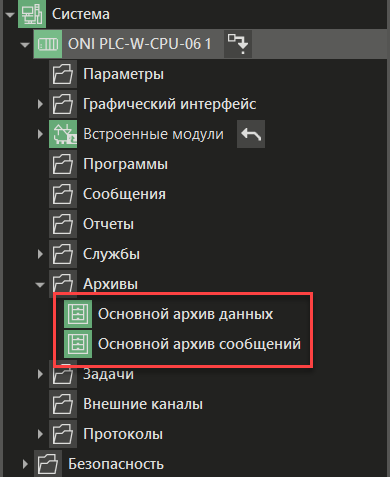Expand the Безопасность node
This screenshot has width=390, height=477.
pos(25,464)
